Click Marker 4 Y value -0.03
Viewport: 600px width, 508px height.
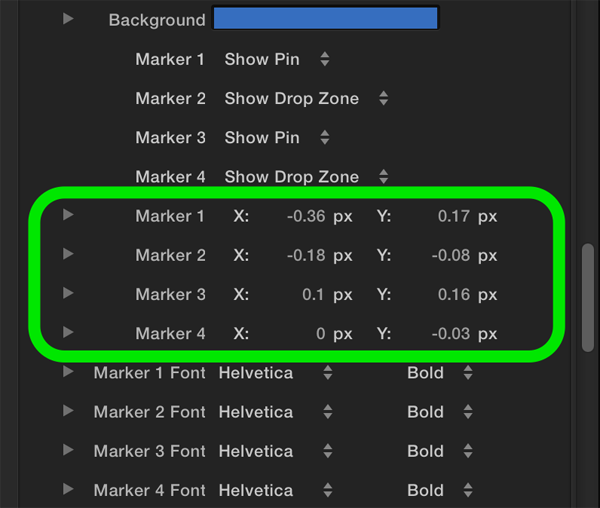[451, 334]
